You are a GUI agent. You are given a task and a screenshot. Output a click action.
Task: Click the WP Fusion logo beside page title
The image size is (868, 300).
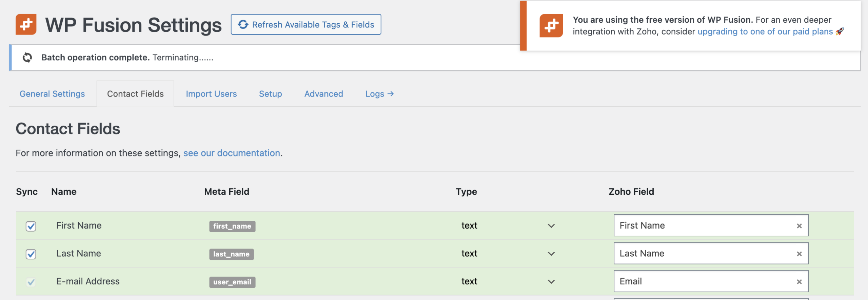tap(26, 24)
